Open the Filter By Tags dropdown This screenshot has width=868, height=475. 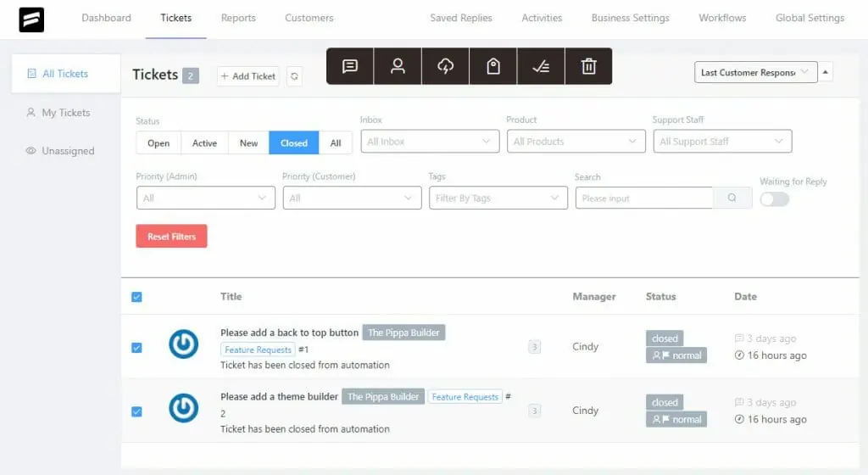[498, 198]
